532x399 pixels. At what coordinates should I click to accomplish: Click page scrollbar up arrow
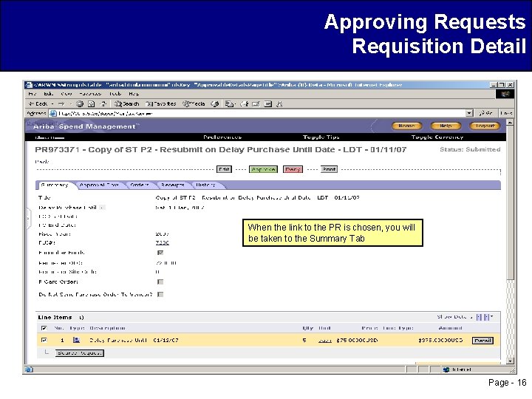pos(510,122)
